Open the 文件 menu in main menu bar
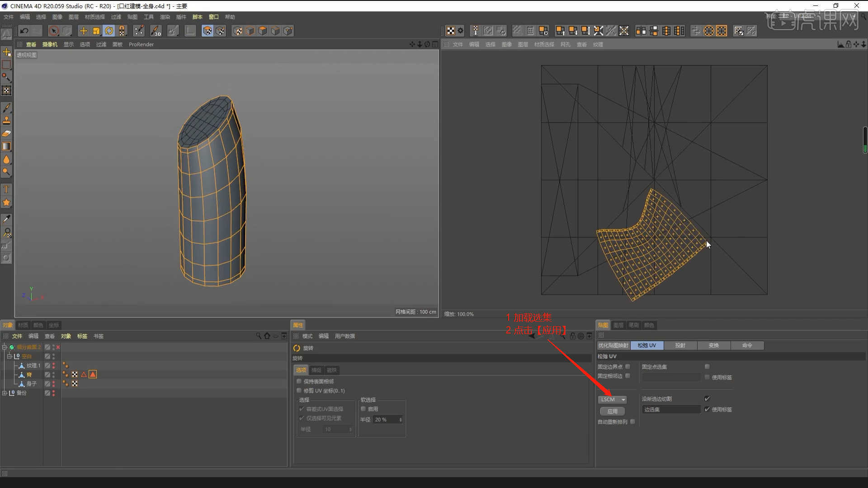The width and height of the screenshot is (868, 488). coord(9,17)
